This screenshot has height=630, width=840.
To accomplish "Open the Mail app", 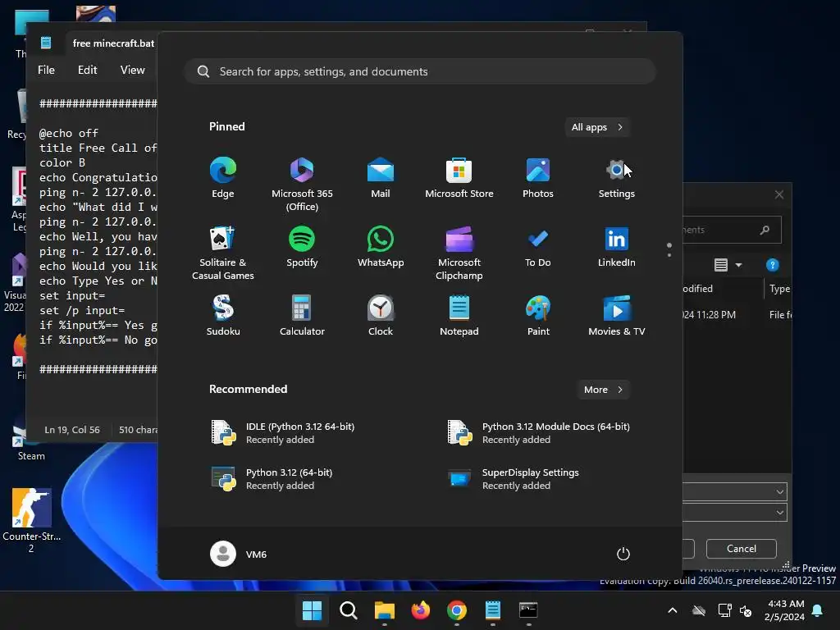I will (381, 178).
